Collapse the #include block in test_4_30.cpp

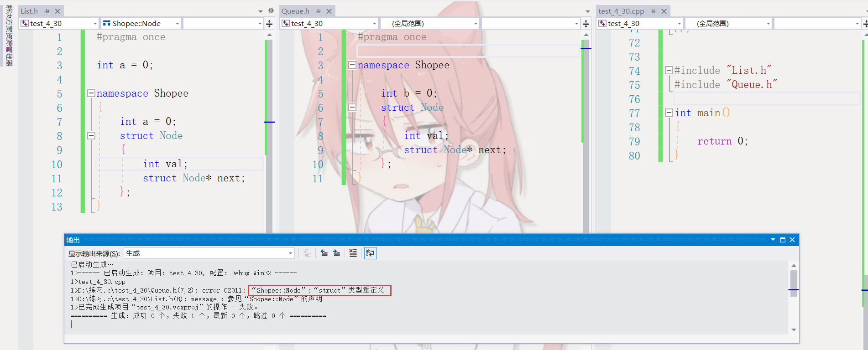(x=669, y=70)
